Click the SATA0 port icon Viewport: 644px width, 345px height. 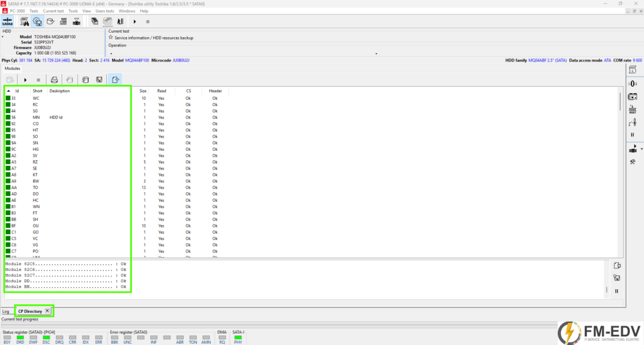(x=8, y=21)
